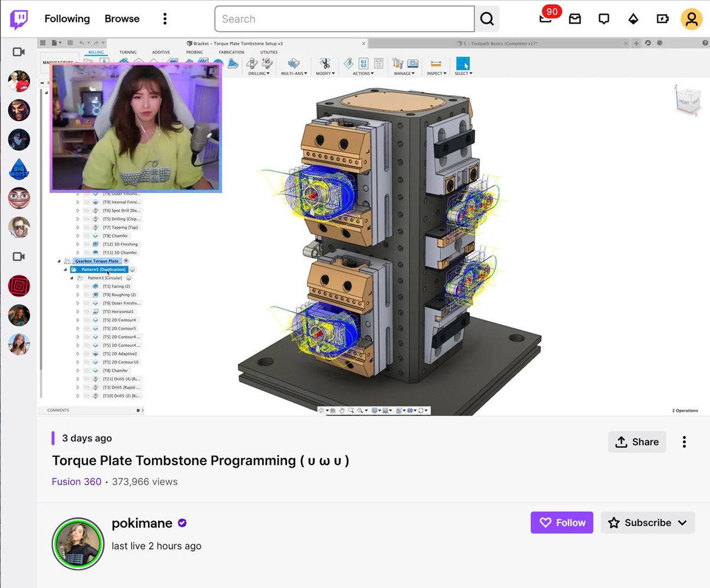Open the Get Bits diamond icon
Viewport: 710px width, 588px height.
coord(634,19)
